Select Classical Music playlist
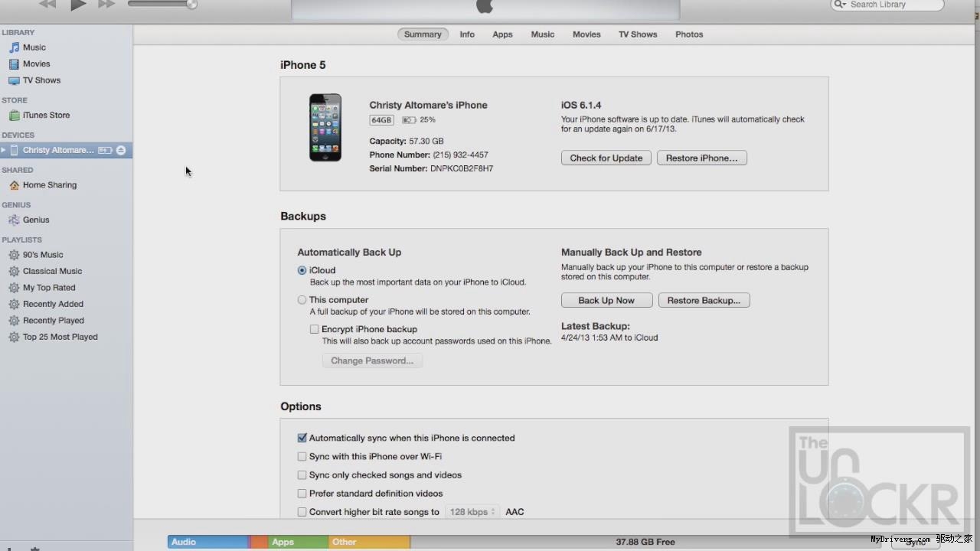Viewport: 980px width, 551px height. [x=52, y=271]
